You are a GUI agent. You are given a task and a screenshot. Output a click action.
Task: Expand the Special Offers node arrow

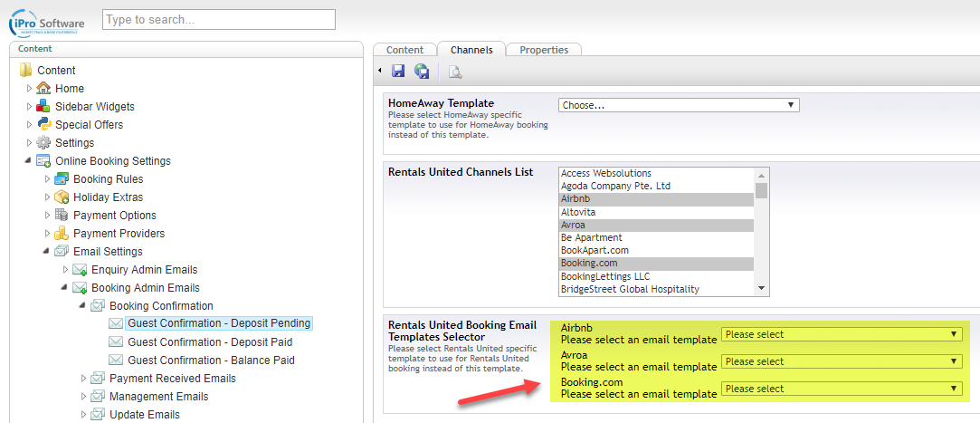[x=29, y=124]
